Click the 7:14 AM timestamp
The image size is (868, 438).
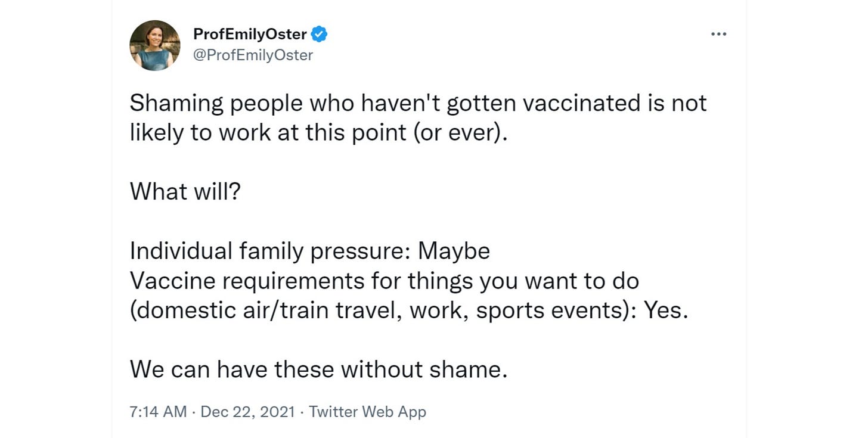[158, 411]
